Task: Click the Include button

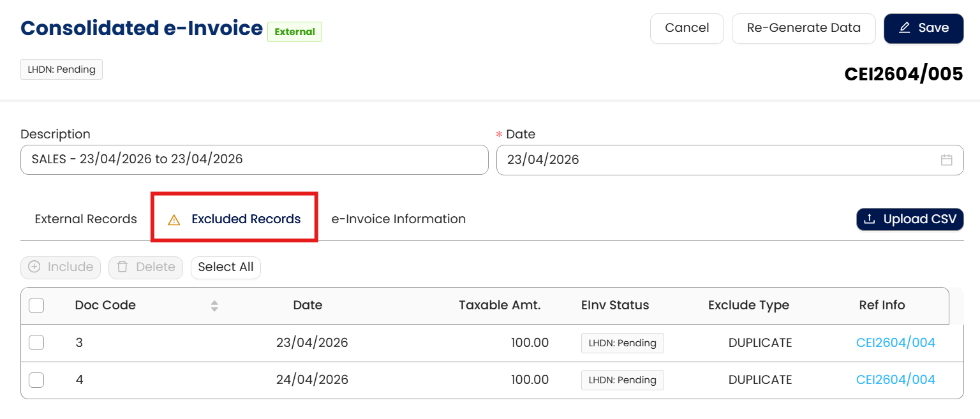Action: (61, 267)
